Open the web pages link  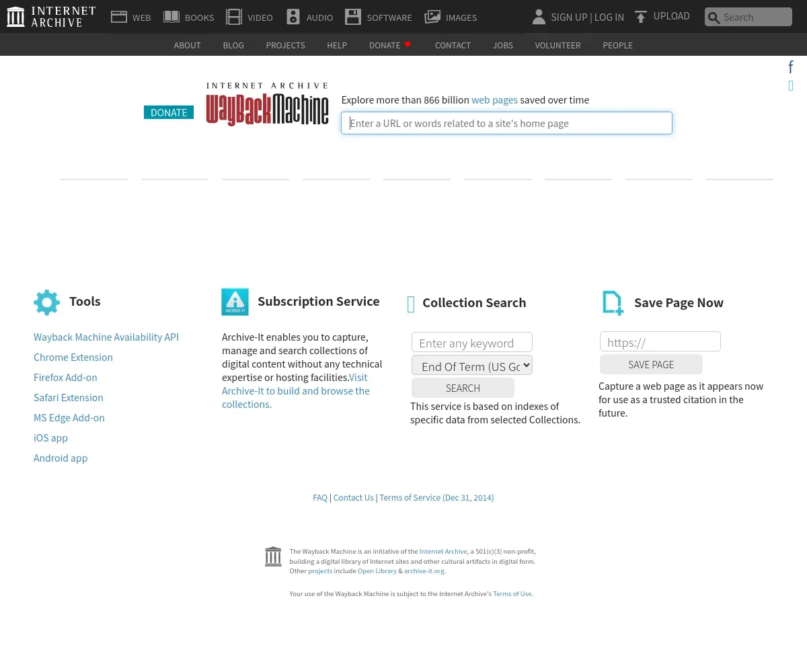click(x=494, y=99)
